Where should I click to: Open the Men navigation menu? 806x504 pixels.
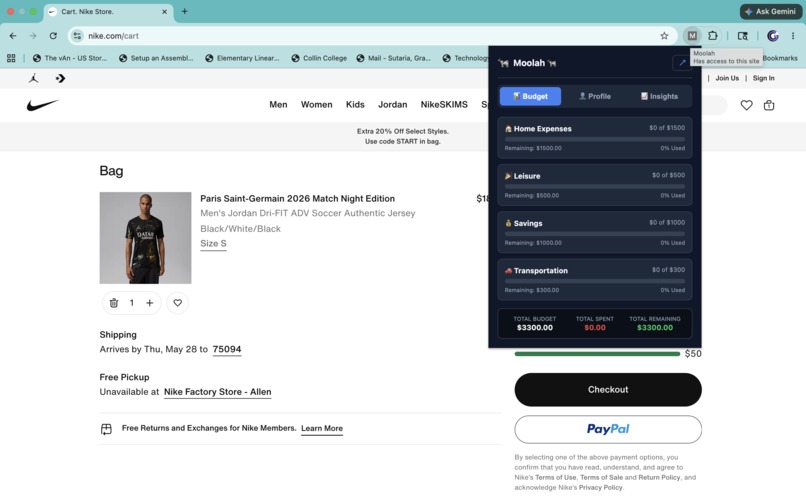[x=278, y=104]
